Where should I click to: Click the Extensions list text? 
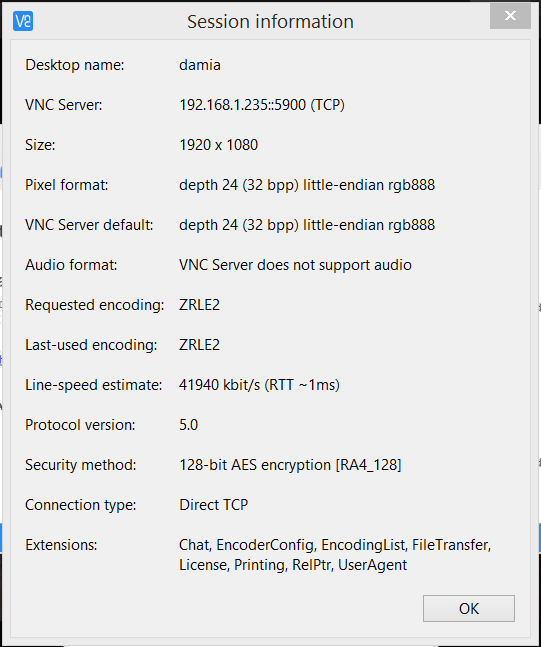coord(335,555)
